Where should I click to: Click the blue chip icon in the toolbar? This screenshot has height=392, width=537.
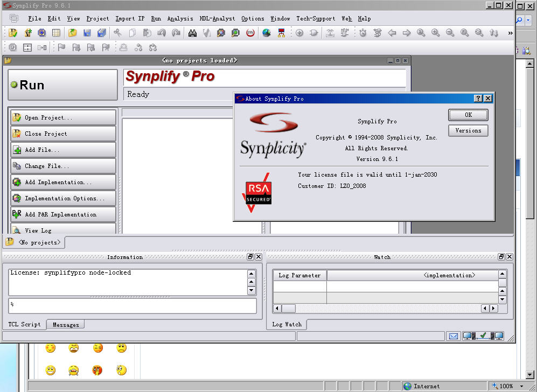(x=42, y=33)
